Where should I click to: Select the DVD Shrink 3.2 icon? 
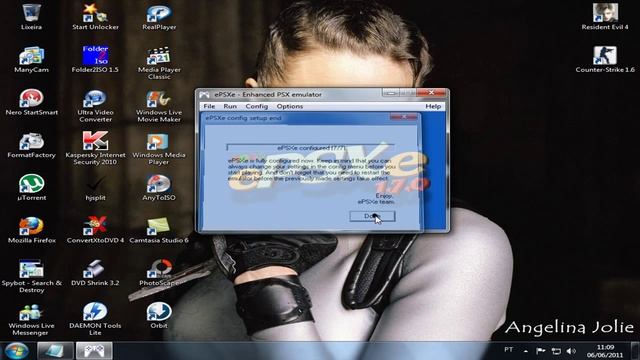click(x=95, y=273)
